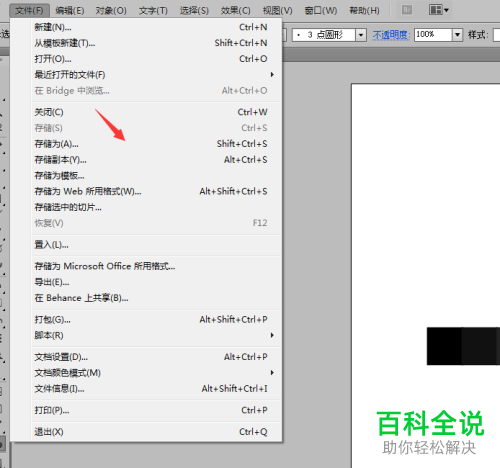Viewport: 500px width, 468px height.
Task: Choose 退出(X) menu item
Action: pos(156,432)
